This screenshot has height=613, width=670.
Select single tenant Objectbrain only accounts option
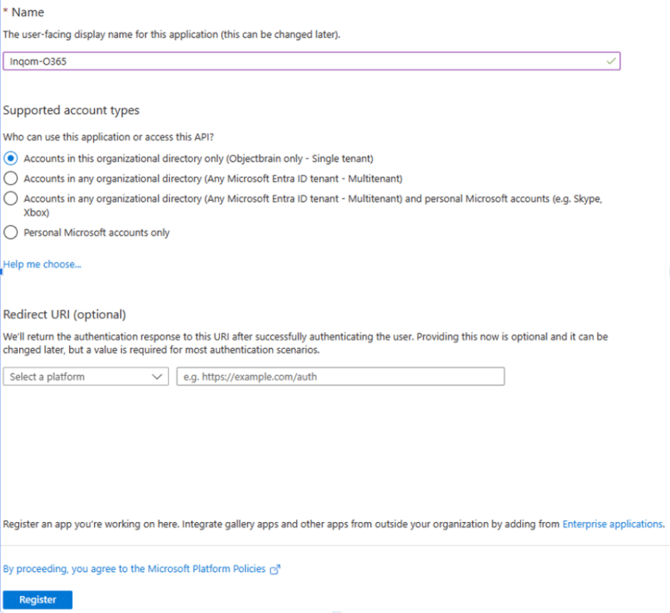[11, 158]
